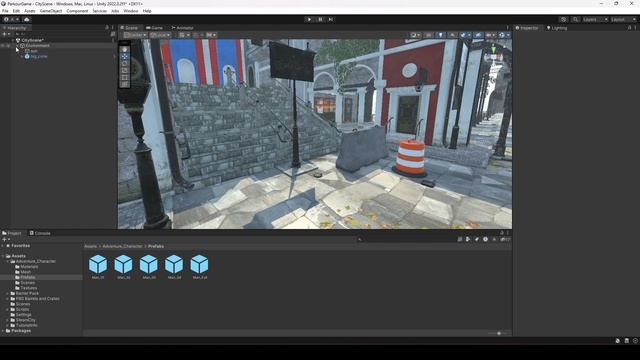
Task: Select the Rotate tool in Scene overlay
Action: coord(124,63)
